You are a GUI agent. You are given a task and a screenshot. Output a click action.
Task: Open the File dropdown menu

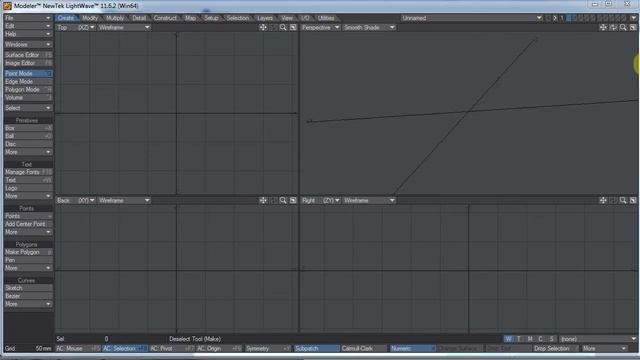pyautogui.click(x=28, y=18)
